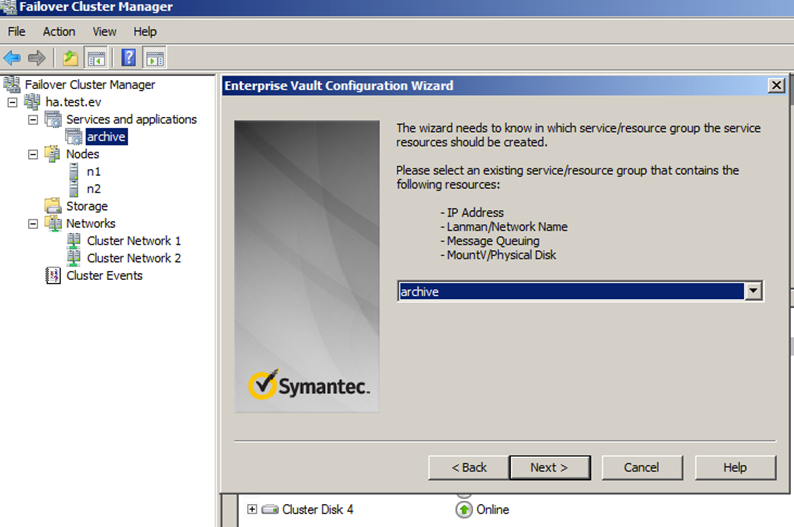Click the Services and applications icon

tap(53, 119)
